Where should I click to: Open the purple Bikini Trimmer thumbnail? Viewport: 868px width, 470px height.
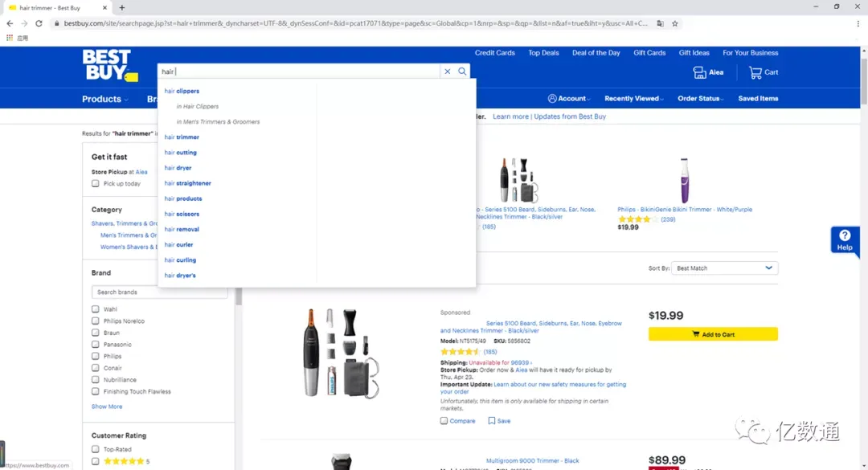tap(684, 181)
